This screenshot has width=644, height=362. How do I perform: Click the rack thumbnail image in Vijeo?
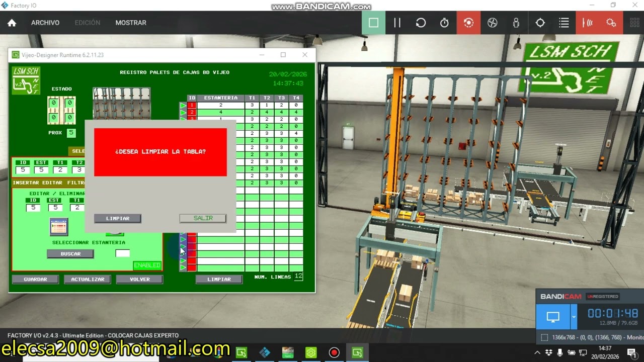pyautogui.click(x=121, y=104)
